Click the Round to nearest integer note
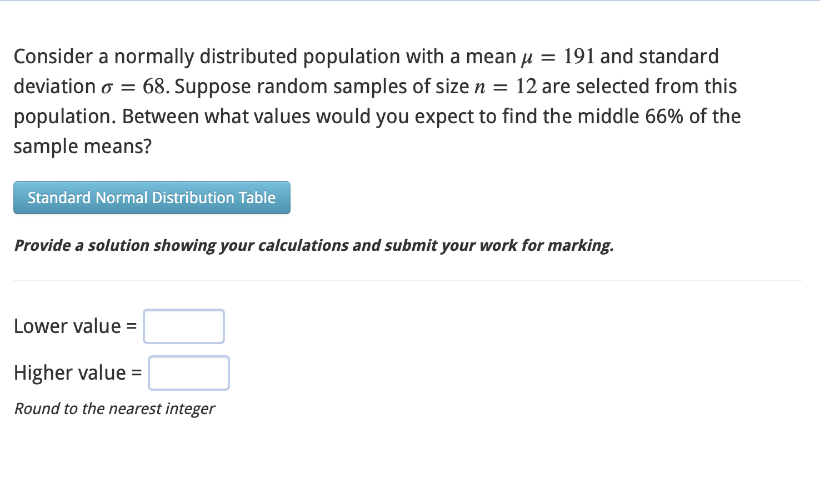The height and width of the screenshot is (504, 820). pos(114,409)
